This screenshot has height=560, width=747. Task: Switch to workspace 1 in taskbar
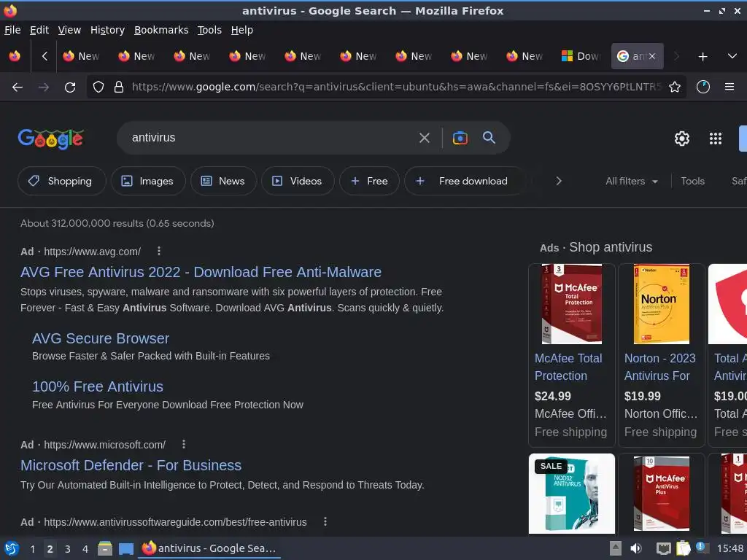[32, 549]
